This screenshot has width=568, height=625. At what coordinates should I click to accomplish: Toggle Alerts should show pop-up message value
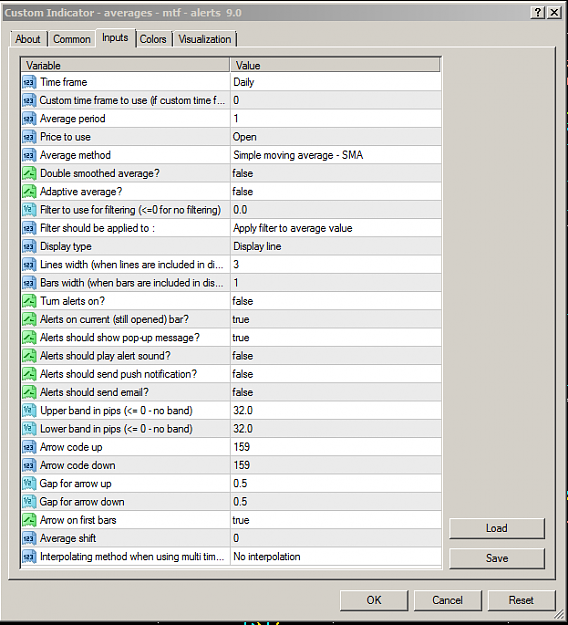336,338
